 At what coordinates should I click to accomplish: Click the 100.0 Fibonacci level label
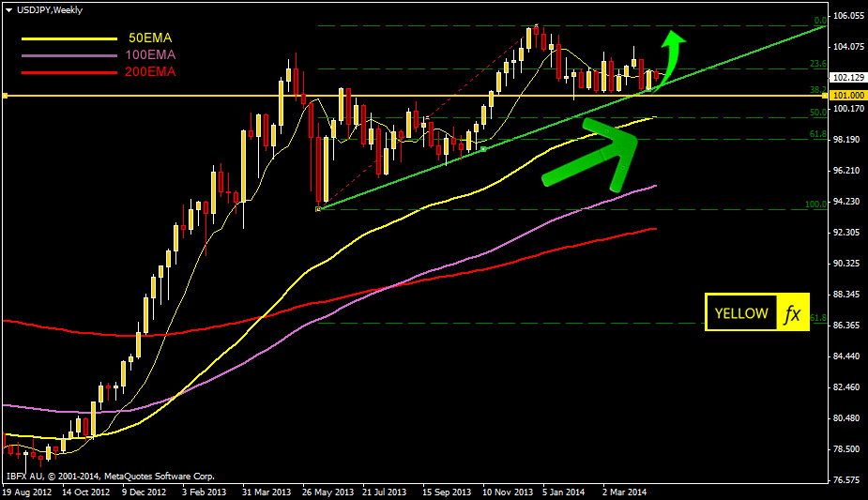[815, 205]
